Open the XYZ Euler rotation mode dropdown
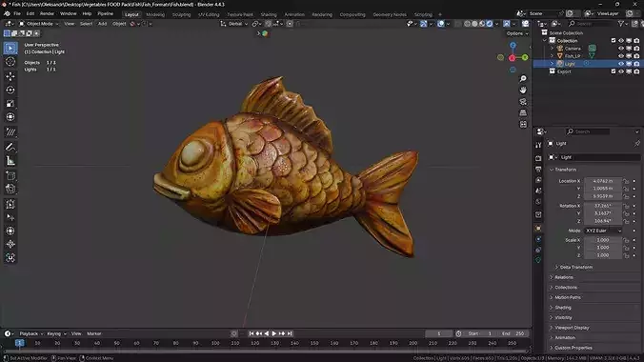This screenshot has width=644, height=362. coord(603,231)
